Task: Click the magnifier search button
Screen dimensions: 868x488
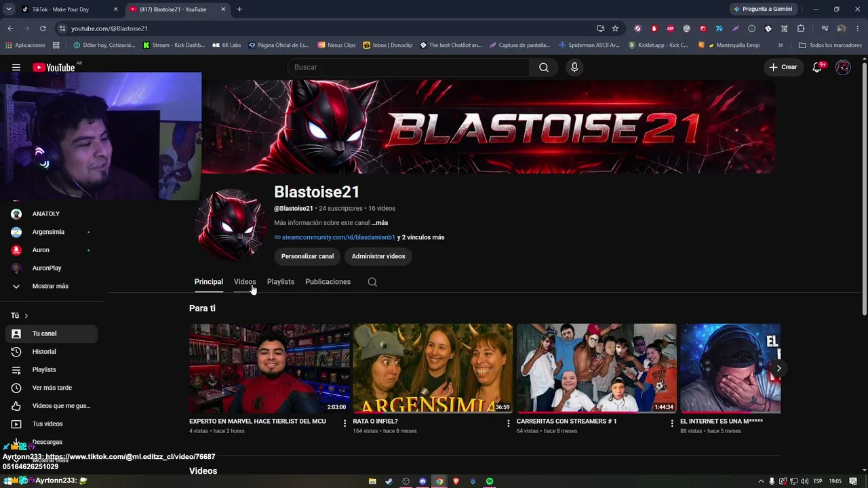Action: click(544, 67)
